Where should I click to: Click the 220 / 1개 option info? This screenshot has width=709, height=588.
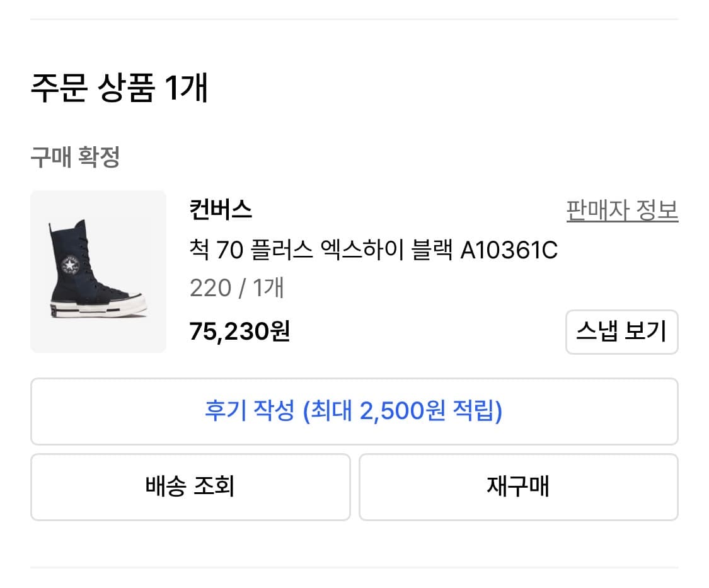point(236,287)
